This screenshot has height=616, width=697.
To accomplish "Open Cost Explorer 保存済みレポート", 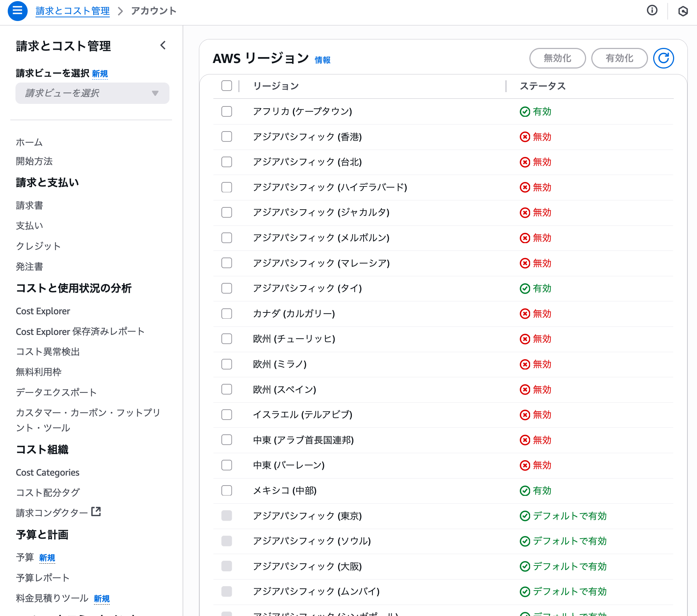I will pyautogui.click(x=80, y=332).
